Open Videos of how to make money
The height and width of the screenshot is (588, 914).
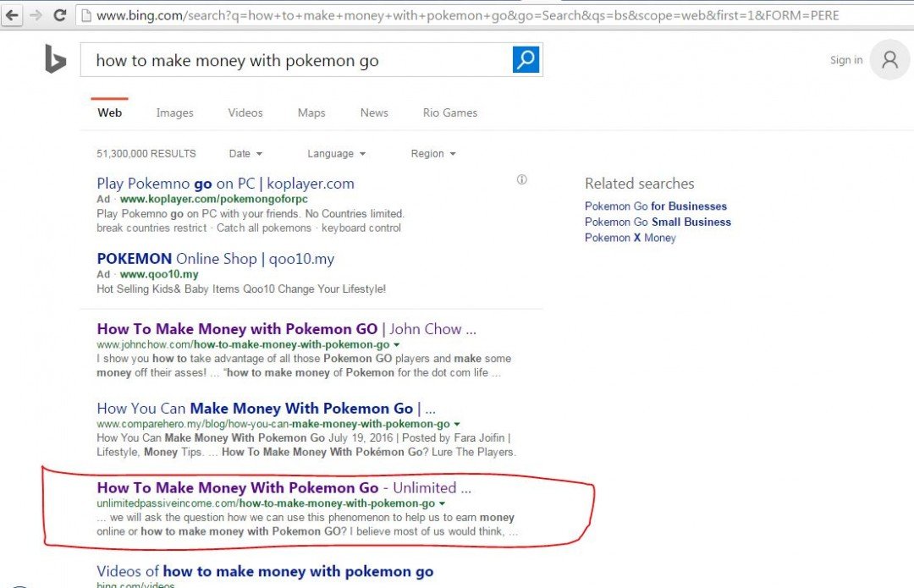pyautogui.click(x=265, y=572)
